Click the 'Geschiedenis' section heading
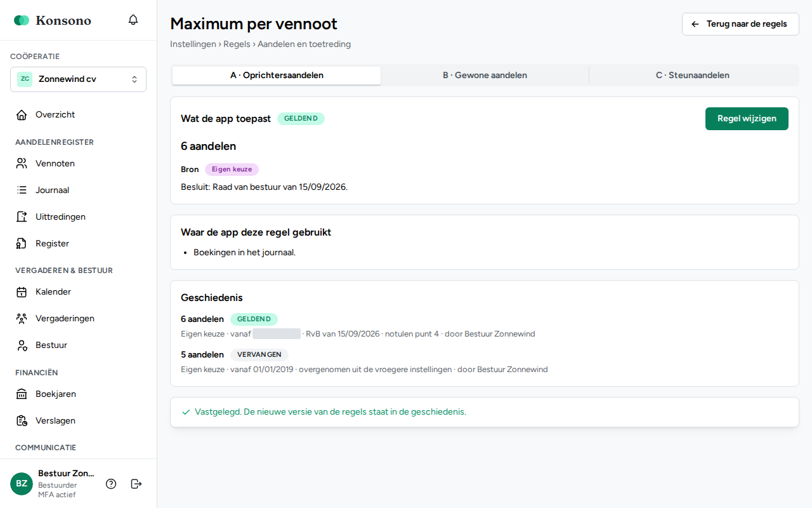The height and width of the screenshot is (508, 812). pyautogui.click(x=211, y=298)
